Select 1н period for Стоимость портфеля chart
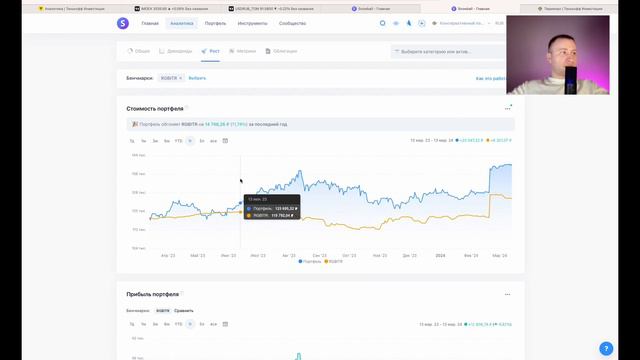The height and width of the screenshot is (360, 640). (x=143, y=141)
